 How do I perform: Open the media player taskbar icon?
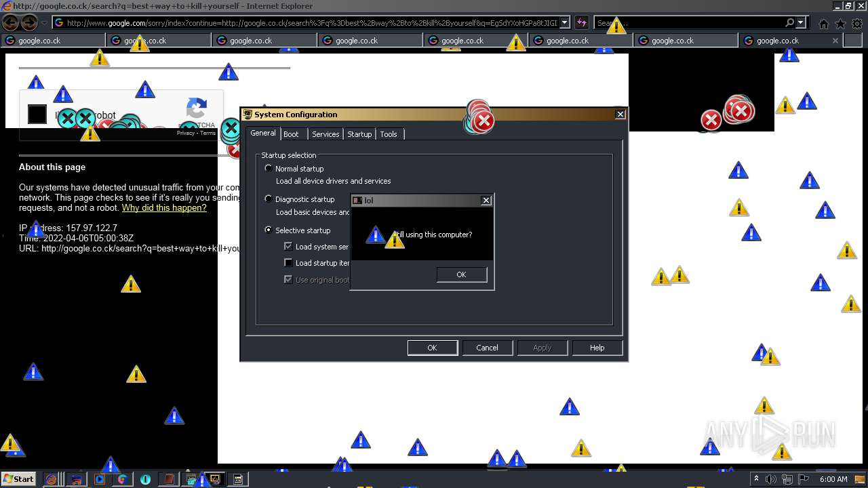100,479
